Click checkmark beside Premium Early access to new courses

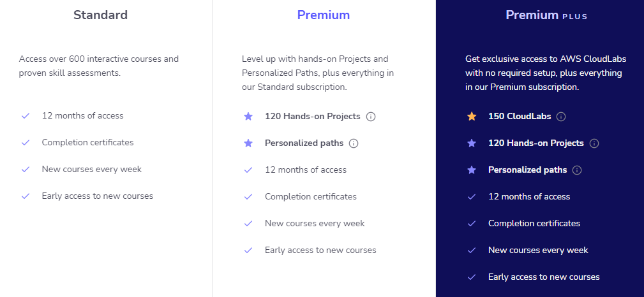pos(248,250)
